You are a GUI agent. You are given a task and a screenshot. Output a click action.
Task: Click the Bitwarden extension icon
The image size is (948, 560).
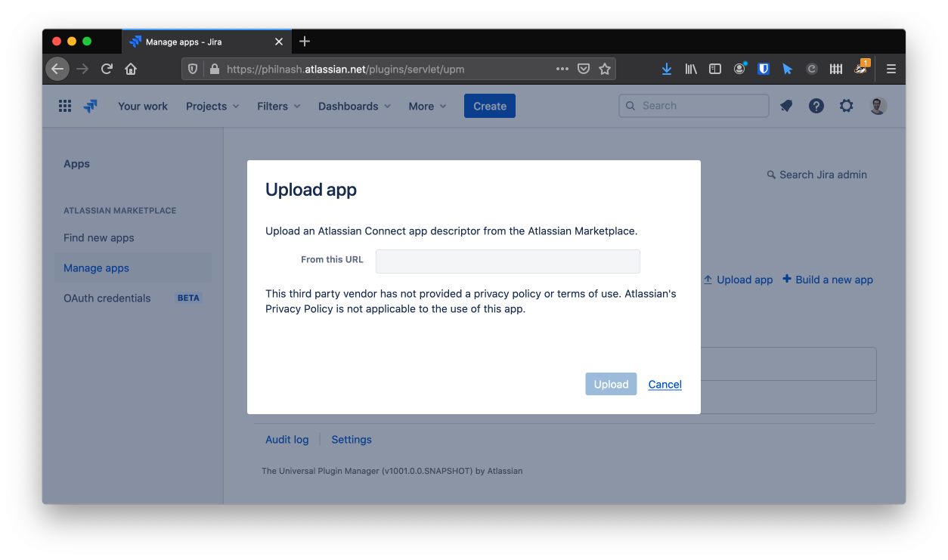[x=764, y=69]
